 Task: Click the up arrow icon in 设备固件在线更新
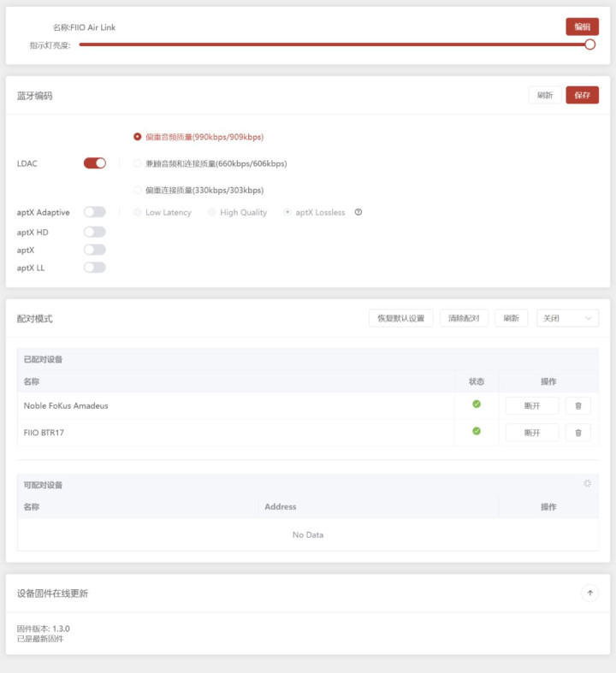[x=589, y=593]
